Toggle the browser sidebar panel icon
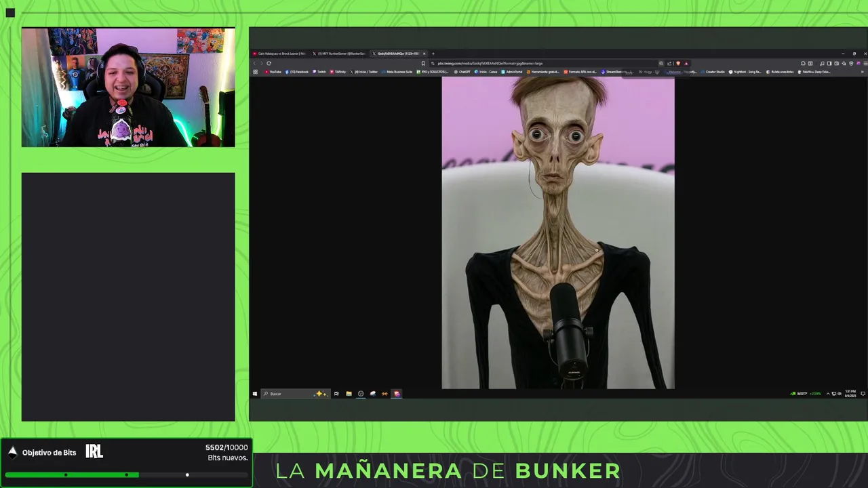The image size is (868, 488). pyautogui.click(x=829, y=63)
